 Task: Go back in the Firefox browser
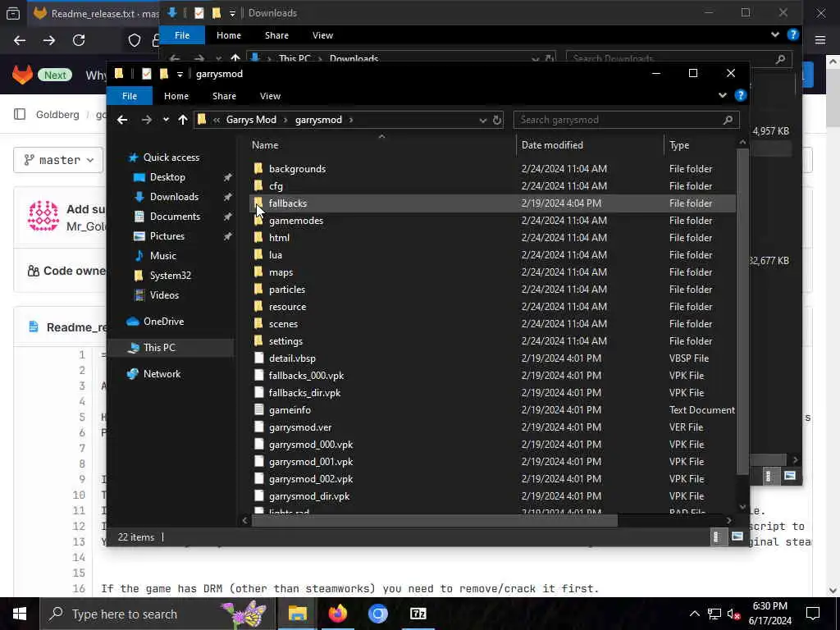pyautogui.click(x=20, y=40)
